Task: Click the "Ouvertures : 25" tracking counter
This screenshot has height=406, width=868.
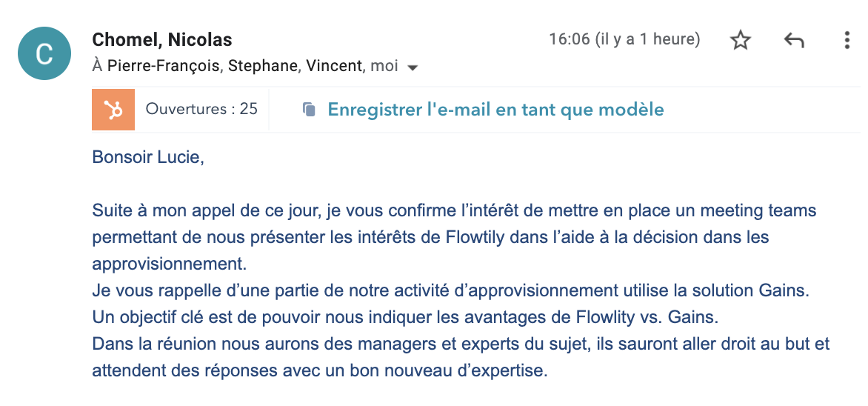Action: [201, 110]
